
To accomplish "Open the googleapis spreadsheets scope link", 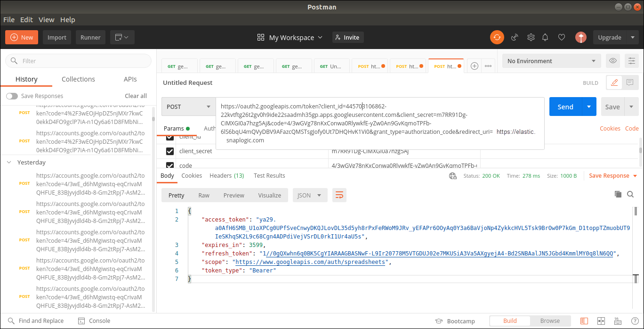I will click(310, 262).
